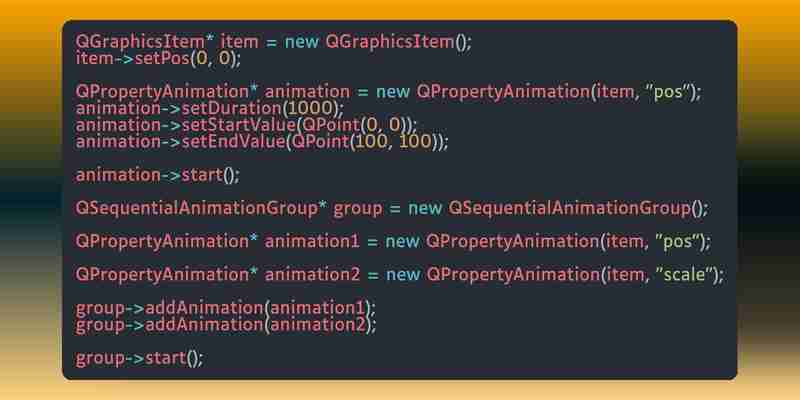
Task: Click the setDuration method name
Action: (x=231, y=108)
